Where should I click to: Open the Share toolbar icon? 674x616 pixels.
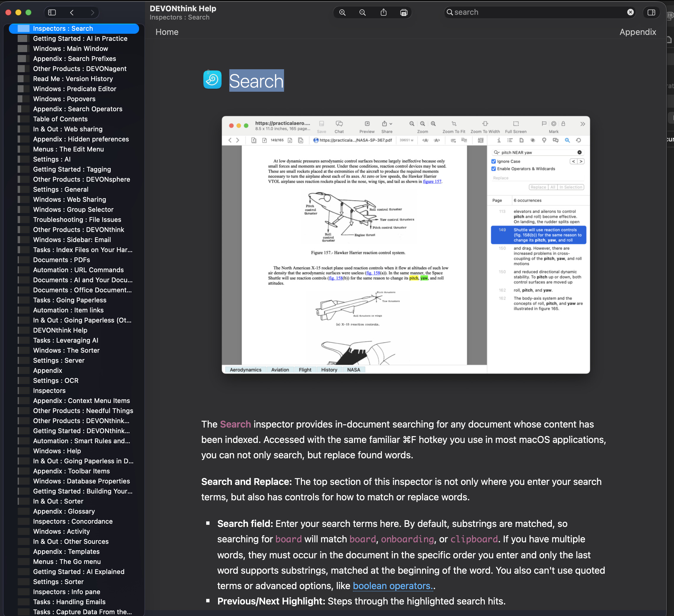click(383, 12)
